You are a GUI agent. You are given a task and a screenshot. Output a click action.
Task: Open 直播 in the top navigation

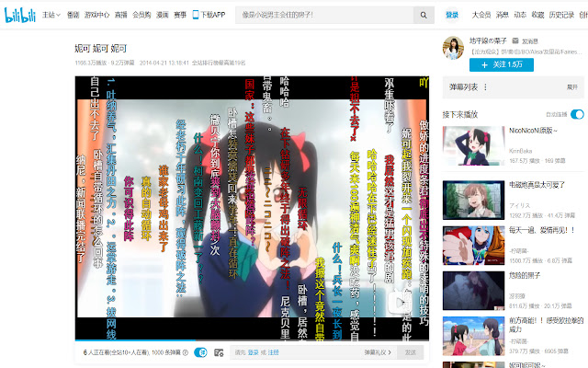(120, 15)
